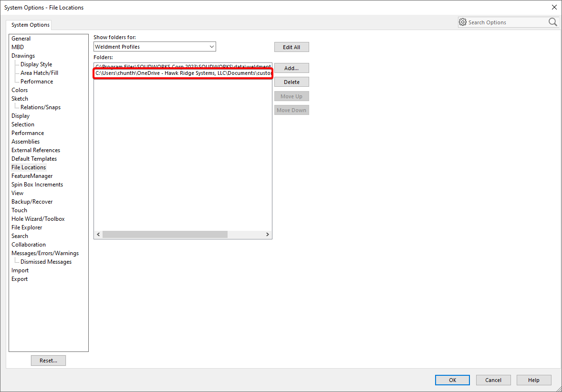Screen dimensions: 562x392
Task: Select the Program Files weldment folder path
Action: click(183, 66)
